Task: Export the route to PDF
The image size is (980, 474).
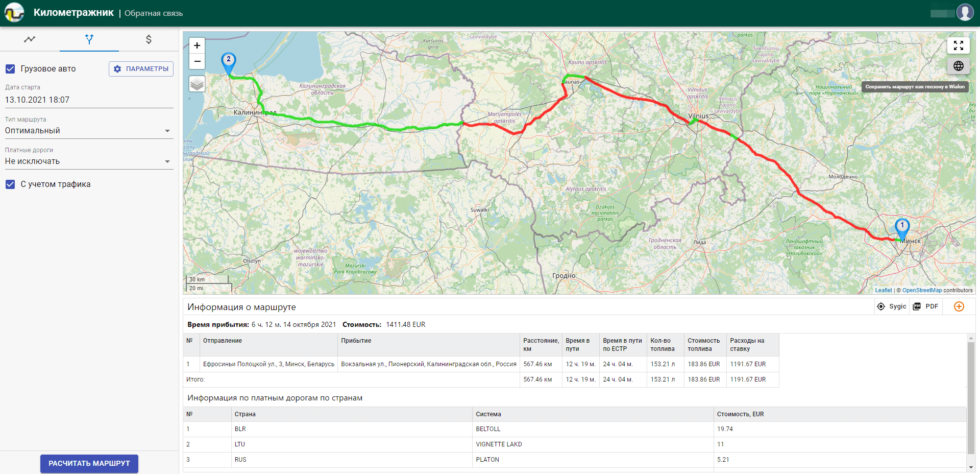Action: click(x=926, y=306)
